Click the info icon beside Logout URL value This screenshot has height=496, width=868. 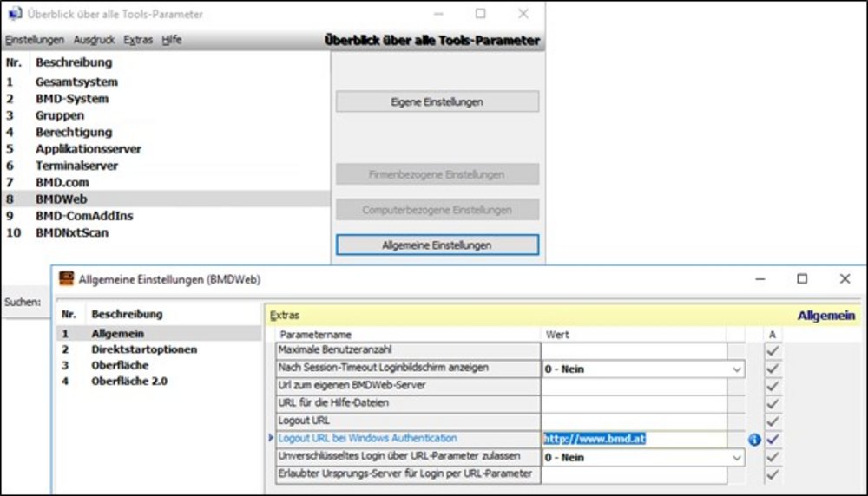tap(754, 440)
